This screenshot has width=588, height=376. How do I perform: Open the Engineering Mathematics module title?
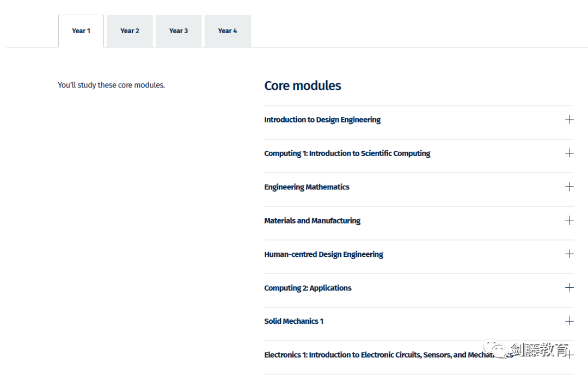307,187
